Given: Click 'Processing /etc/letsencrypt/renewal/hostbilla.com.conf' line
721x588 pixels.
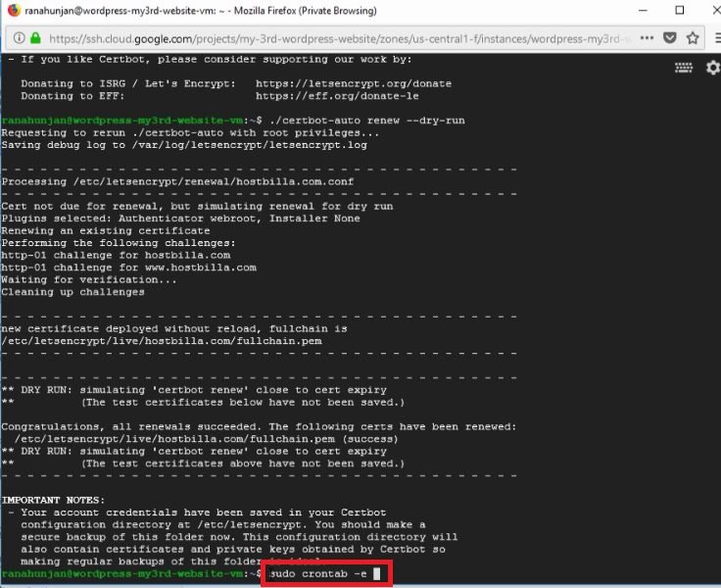Looking at the screenshot, I should coord(177,181).
